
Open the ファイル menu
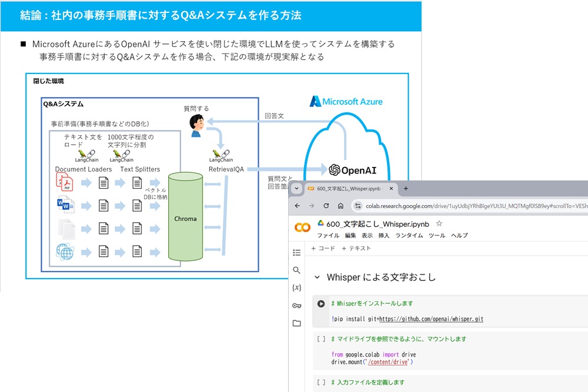pyautogui.click(x=328, y=235)
